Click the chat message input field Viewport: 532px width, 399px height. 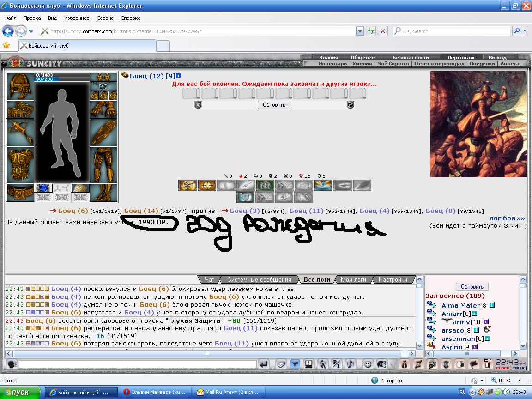tap(138, 364)
